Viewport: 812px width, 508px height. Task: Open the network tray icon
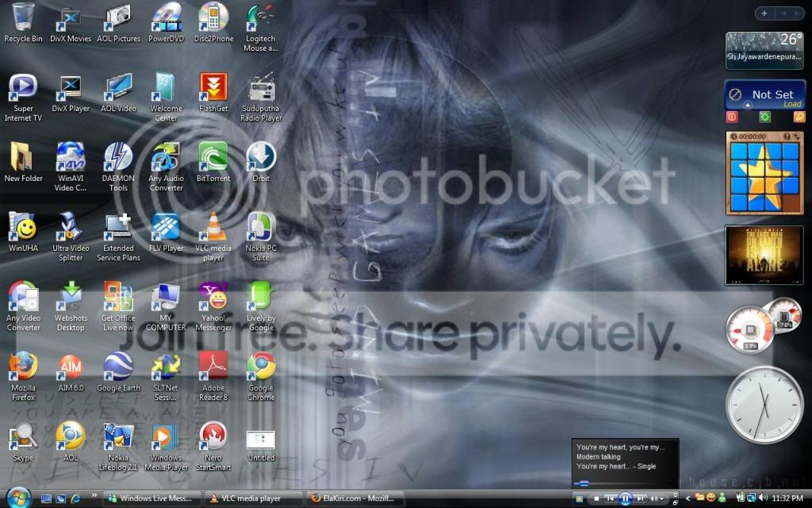pos(750,498)
